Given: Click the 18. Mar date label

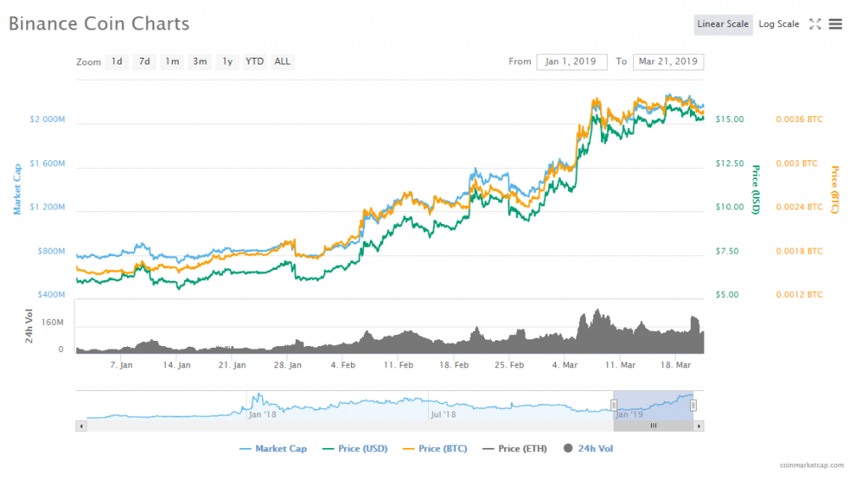Looking at the screenshot, I should 676,365.
